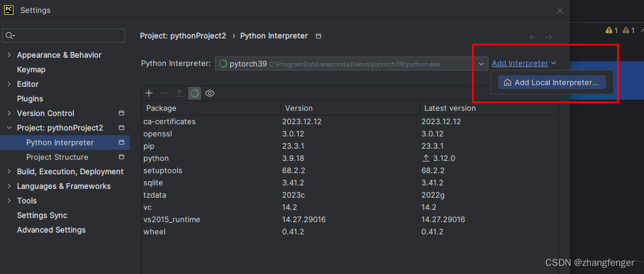The height and width of the screenshot is (274, 644).
Task: Click version 14.27.29016 in the Version column
Action: 304,220
